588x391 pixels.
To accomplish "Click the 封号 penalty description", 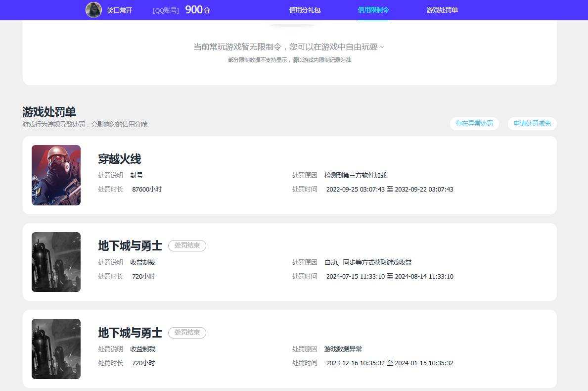I will [x=136, y=175].
